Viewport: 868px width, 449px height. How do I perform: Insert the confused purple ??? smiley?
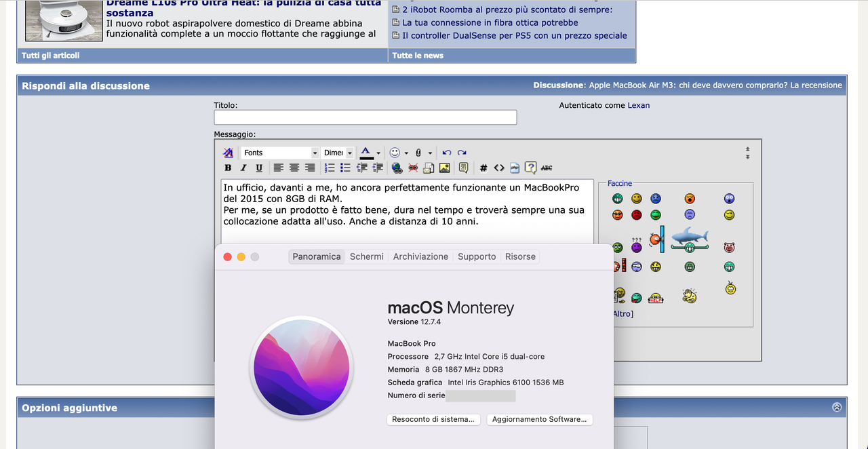[636, 246]
